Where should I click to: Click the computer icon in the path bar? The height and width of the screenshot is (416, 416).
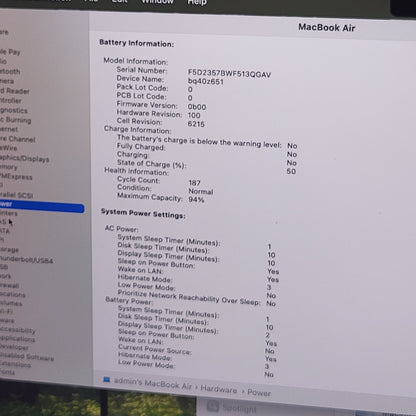pos(107,380)
